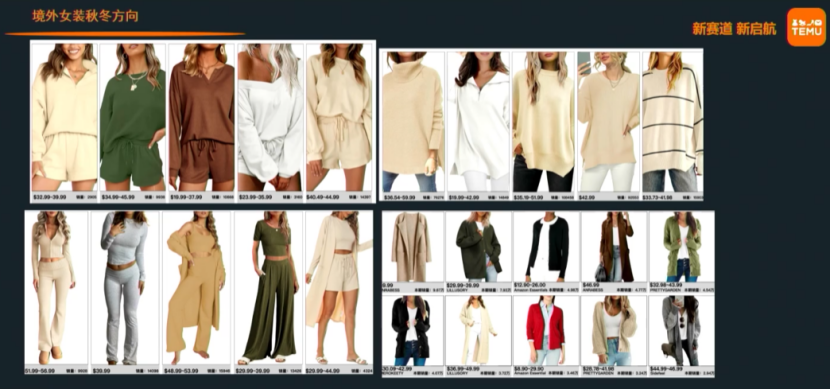This screenshot has width=830, height=389.
Task: Open the camel long coat thumbnail
Action: [x=413, y=247]
